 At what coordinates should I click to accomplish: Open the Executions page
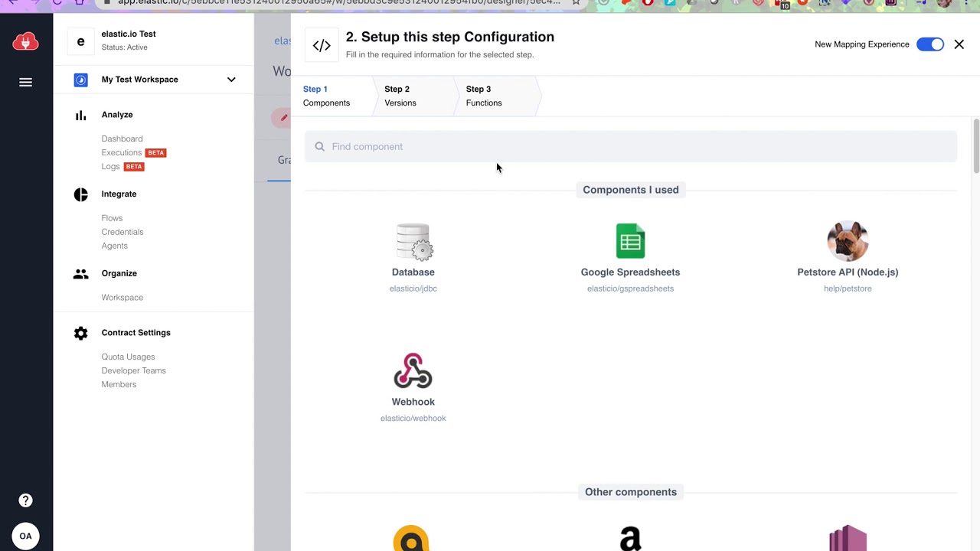122,152
